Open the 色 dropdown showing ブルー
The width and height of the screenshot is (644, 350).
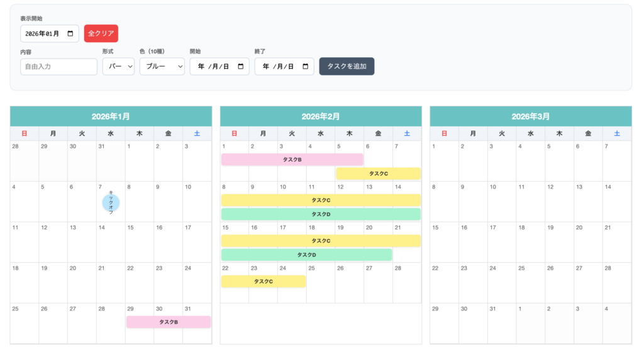[x=162, y=67]
